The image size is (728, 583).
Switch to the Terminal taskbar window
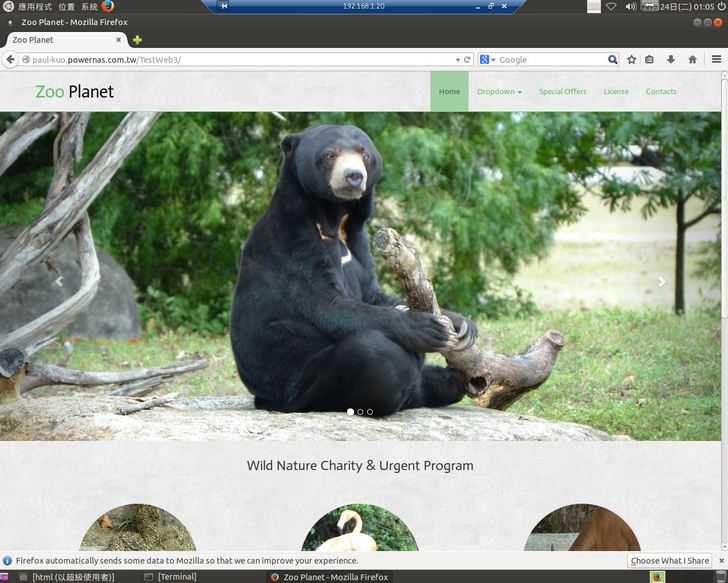(171, 577)
